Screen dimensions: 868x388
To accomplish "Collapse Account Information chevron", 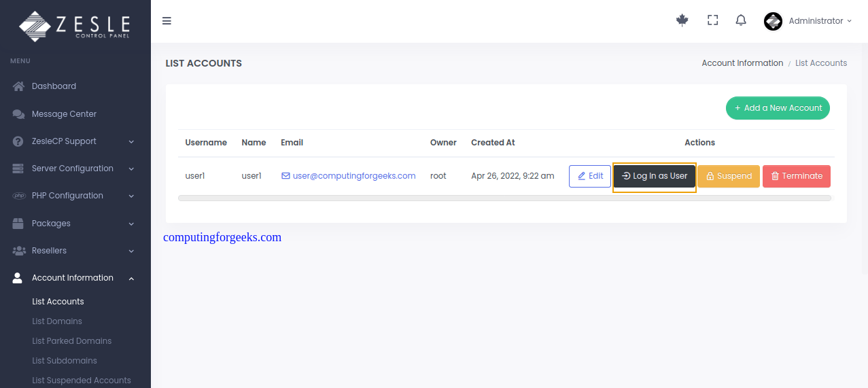I will click(131, 278).
